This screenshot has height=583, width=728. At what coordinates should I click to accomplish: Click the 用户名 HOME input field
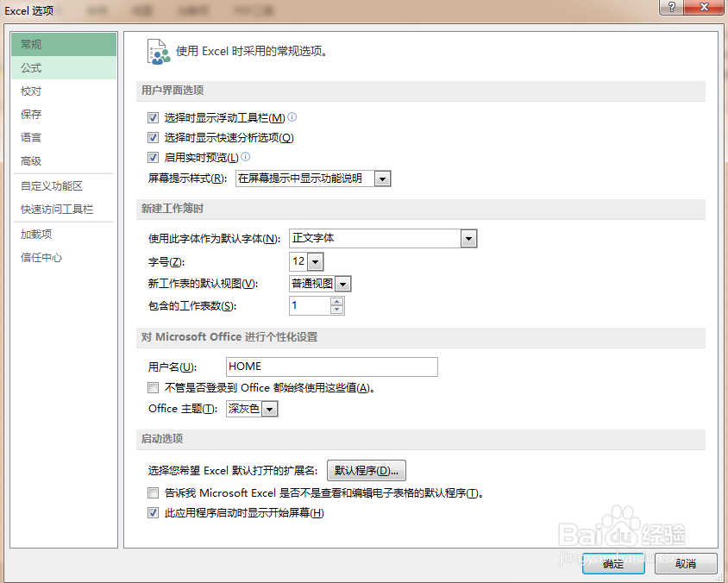click(331, 367)
